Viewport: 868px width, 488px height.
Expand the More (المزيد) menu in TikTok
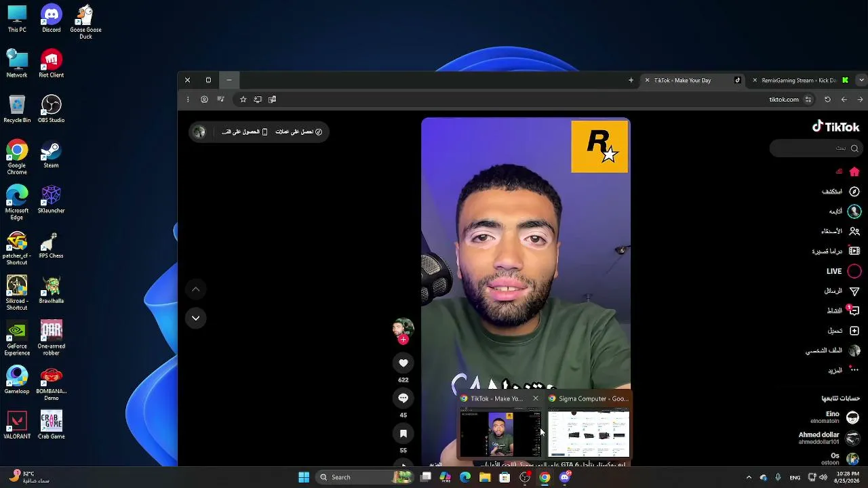point(844,370)
